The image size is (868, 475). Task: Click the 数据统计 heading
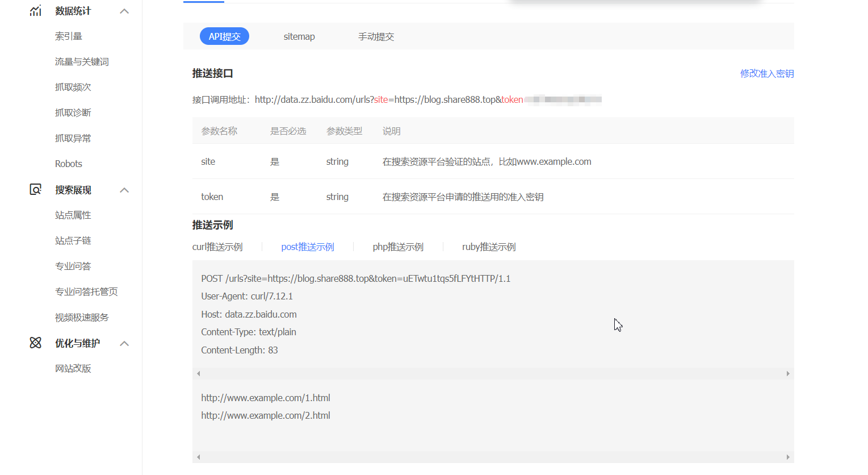pos(73,11)
